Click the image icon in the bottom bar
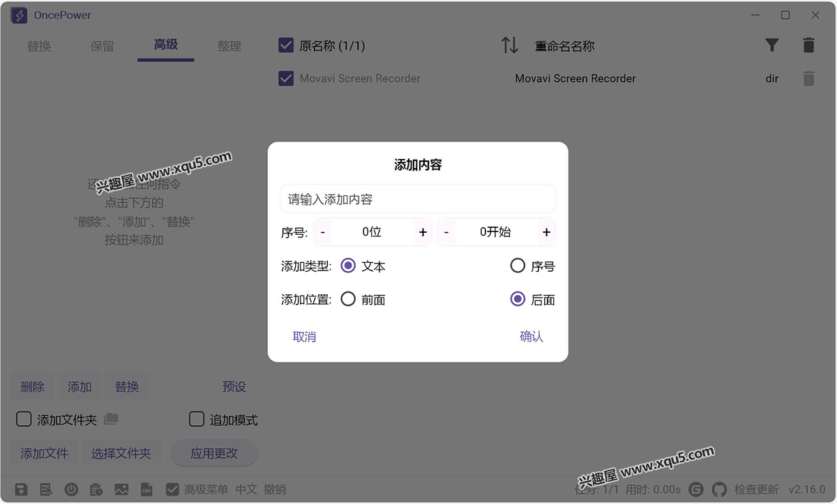This screenshot has width=837, height=504. (121, 489)
